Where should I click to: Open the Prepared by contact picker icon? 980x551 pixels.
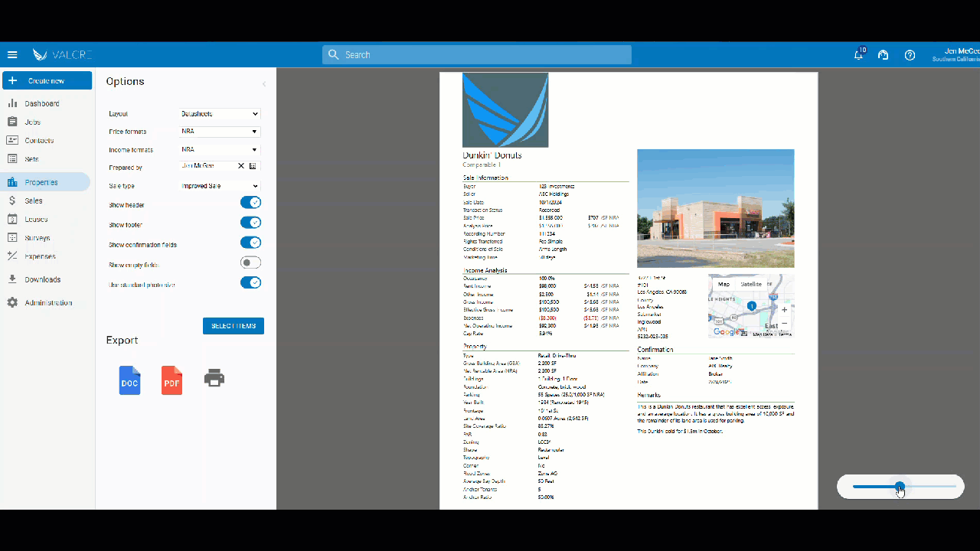253,166
